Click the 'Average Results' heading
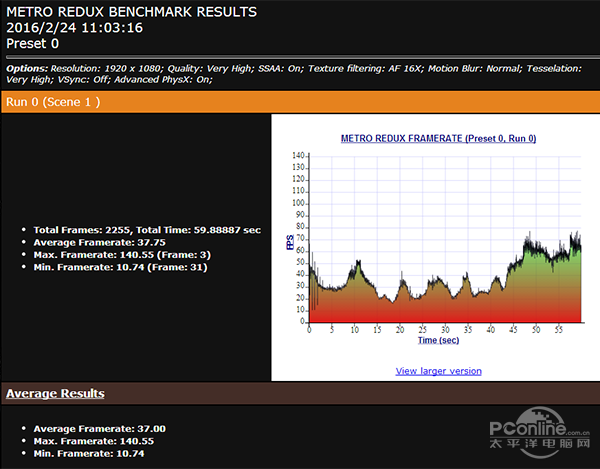This screenshot has height=469, width=600. click(x=55, y=393)
